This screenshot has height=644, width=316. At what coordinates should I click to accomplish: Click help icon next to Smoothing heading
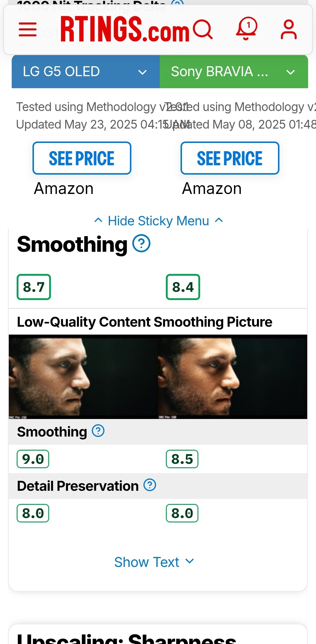141,243
